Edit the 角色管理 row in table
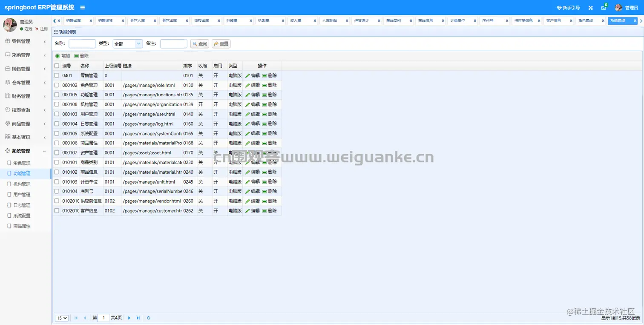The height and width of the screenshot is (325, 644). [253, 85]
